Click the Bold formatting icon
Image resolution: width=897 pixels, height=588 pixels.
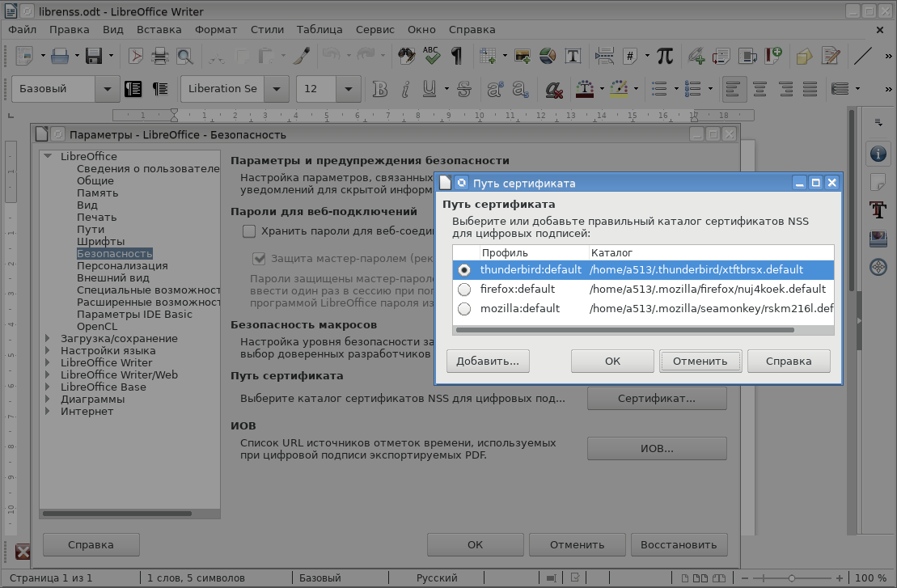380,89
